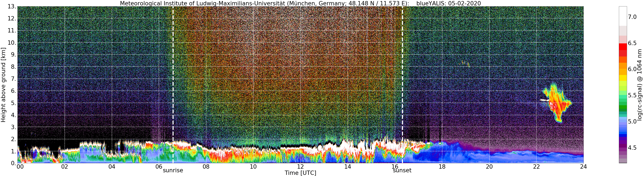Screen dimensions: 644x177
Task: Click the time axis tick label 22
Action: [536, 167]
